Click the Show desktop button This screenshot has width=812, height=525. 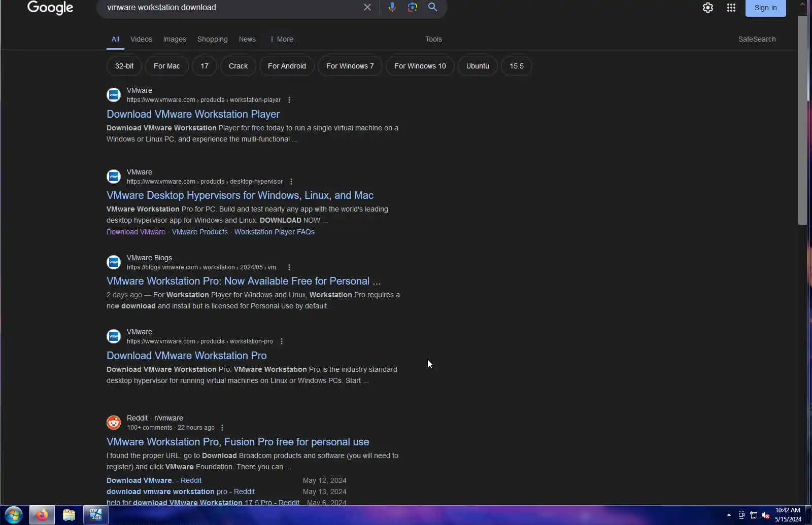tap(809, 515)
